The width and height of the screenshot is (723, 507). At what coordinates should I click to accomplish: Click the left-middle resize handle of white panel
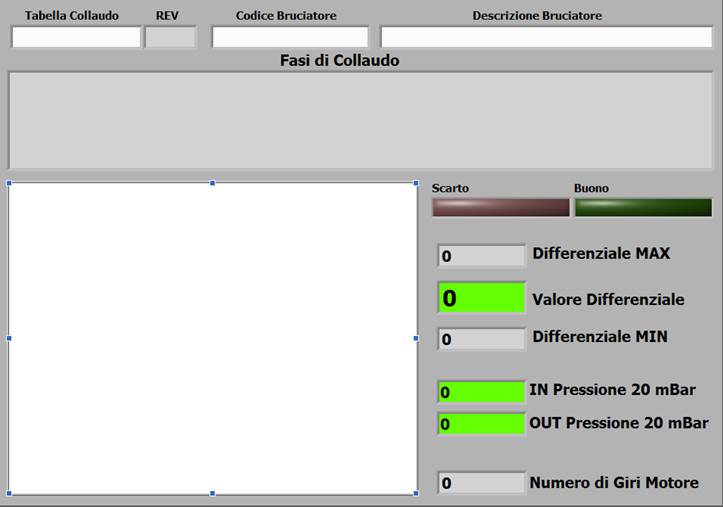tap(9, 338)
